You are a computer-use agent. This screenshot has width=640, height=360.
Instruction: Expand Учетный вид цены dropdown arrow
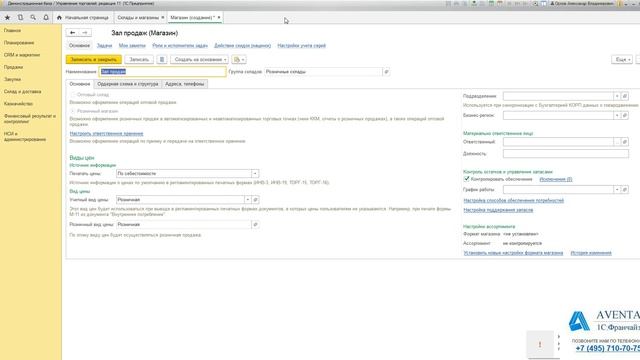[x=247, y=200]
